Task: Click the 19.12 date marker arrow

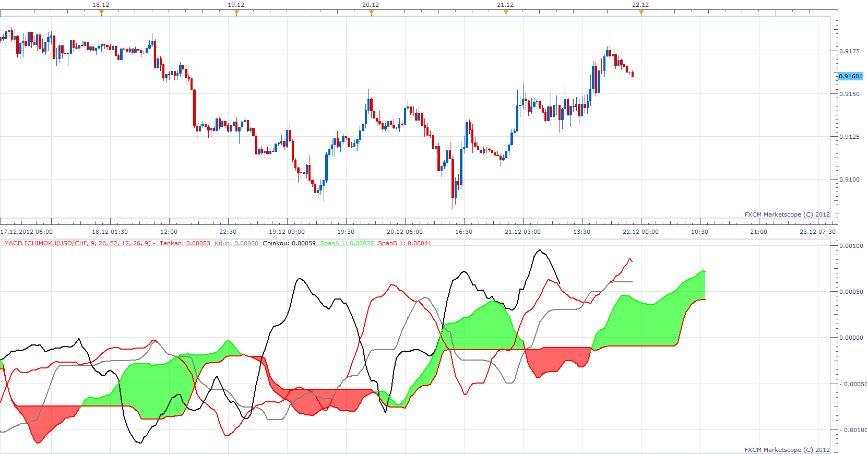Action: click(236, 13)
